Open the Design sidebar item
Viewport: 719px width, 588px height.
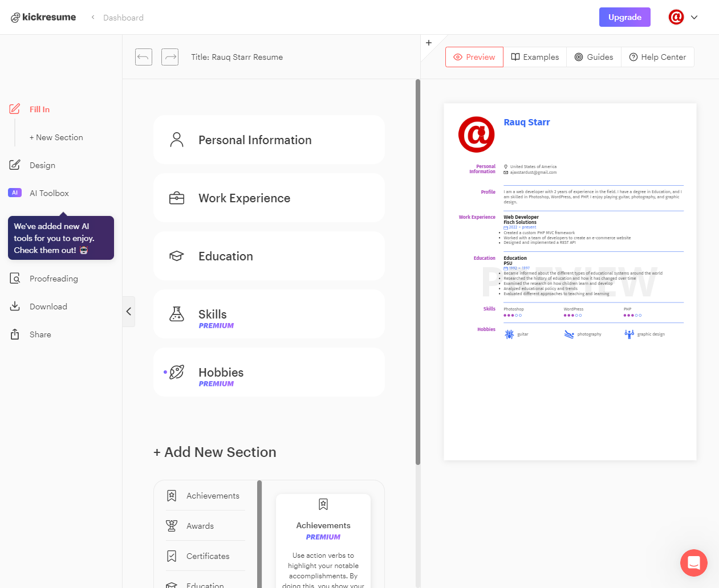[x=42, y=165]
